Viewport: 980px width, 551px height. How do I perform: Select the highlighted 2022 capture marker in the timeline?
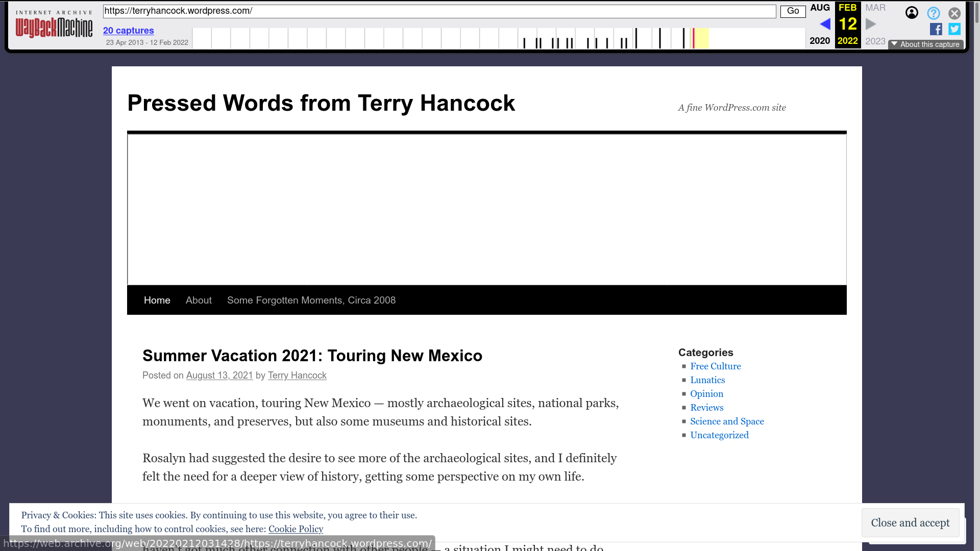[693, 39]
